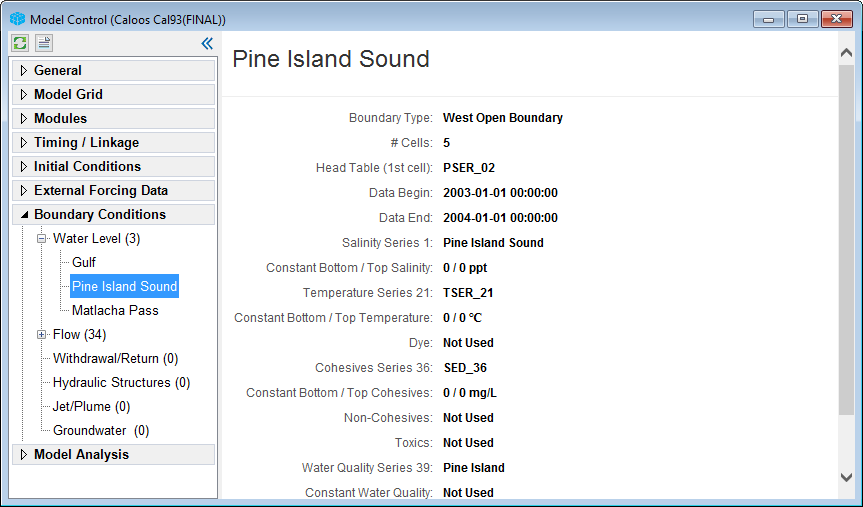This screenshot has height=507, width=863.
Task: Expand the Flow (34) node
Action: 42,335
